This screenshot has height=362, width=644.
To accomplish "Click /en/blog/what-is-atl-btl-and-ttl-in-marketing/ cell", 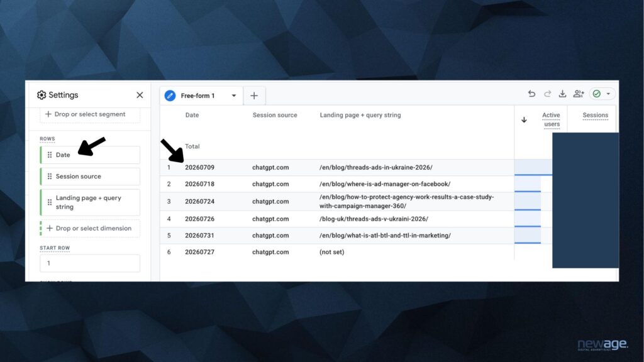I will (x=385, y=236).
